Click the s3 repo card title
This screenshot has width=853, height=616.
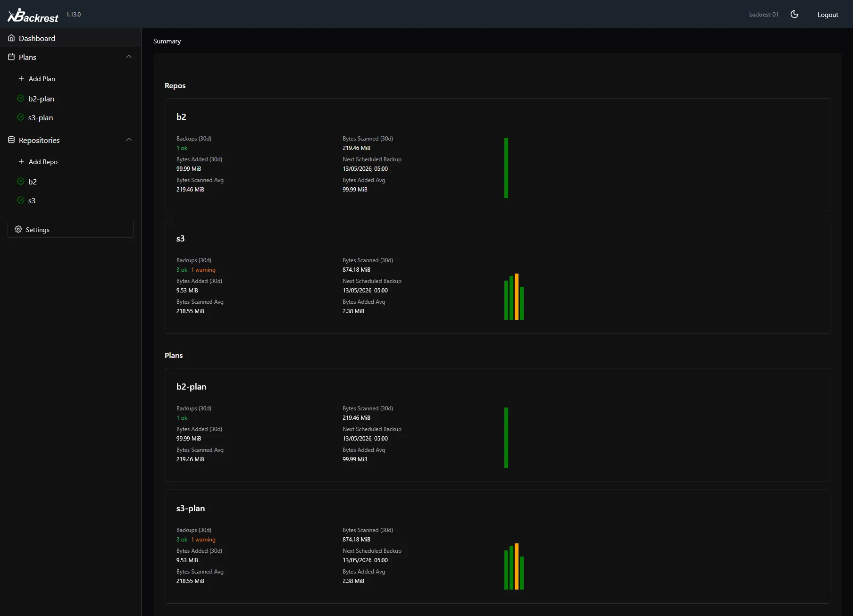click(181, 239)
